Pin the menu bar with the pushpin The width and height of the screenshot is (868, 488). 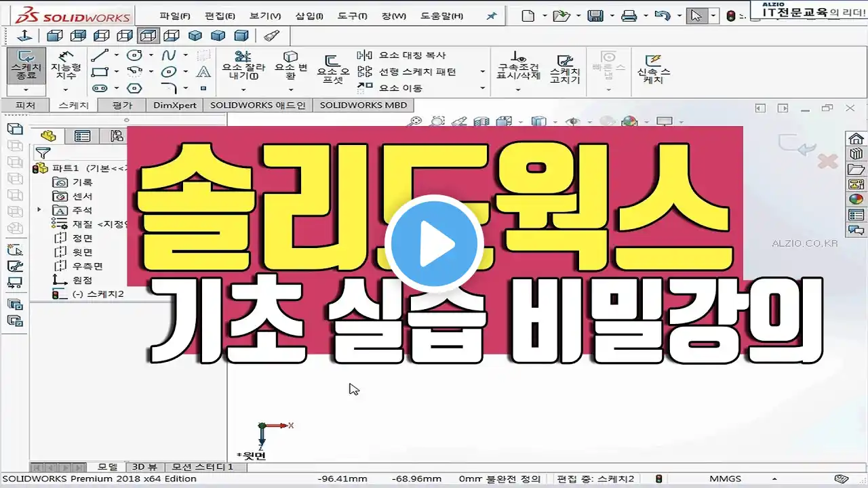pyautogui.click(x=492, y=16)
